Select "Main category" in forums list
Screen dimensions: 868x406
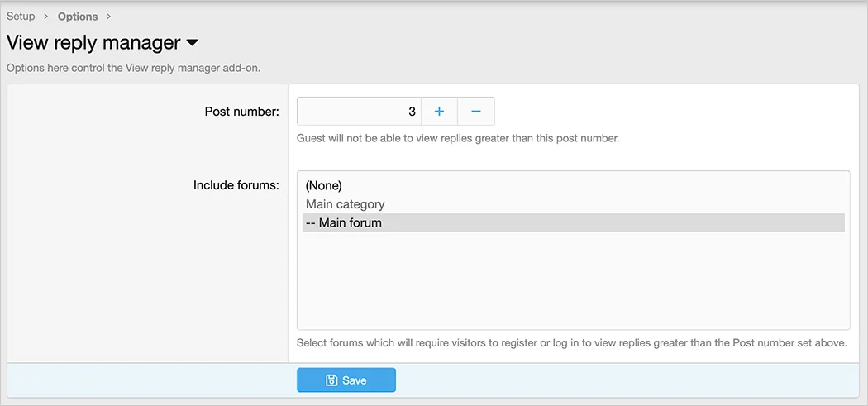click(346, 204)
